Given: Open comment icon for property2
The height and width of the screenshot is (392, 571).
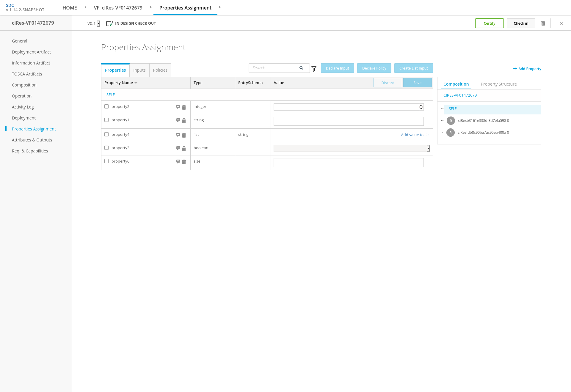Looking at the screenshot, I should [x=178, y=107].
